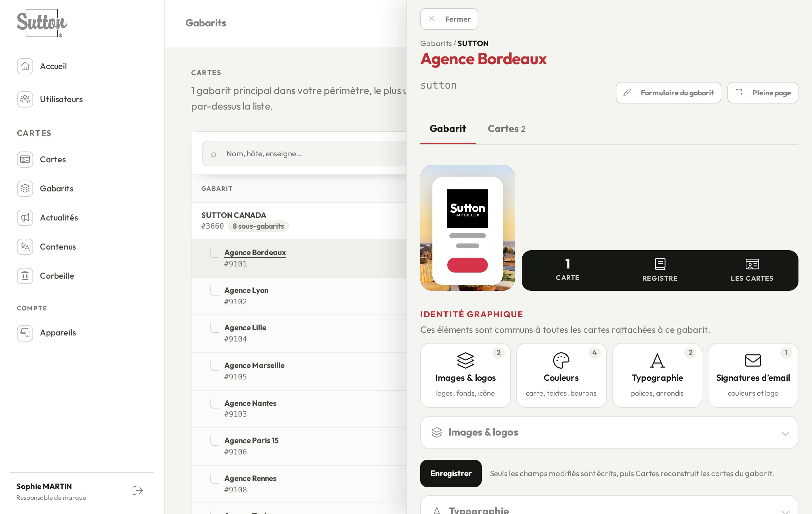Click the logout icon beside Sophie MARTIN
Image resolution: width=812 pixels, height=514 pixels.
tap(138, 491)
